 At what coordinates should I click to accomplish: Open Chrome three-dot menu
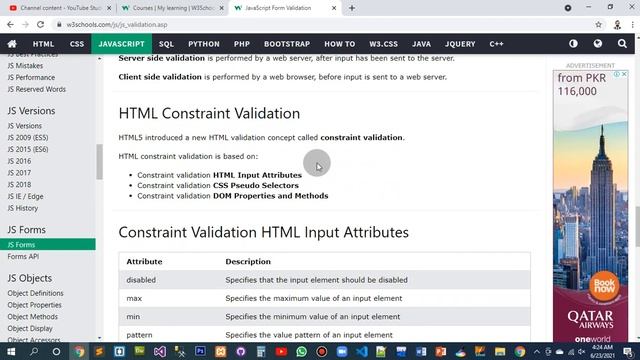pyautogui.click(x=633, y=24)
